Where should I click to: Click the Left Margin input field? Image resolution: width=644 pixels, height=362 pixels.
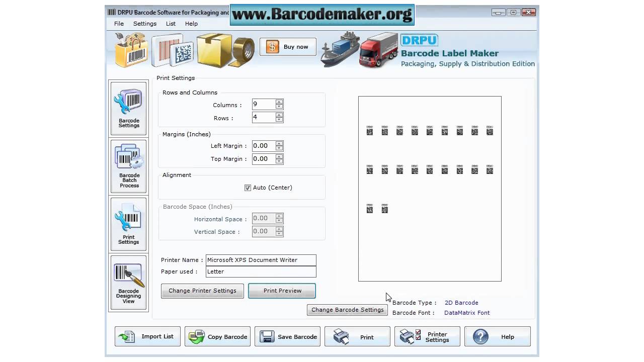[264, 146]
